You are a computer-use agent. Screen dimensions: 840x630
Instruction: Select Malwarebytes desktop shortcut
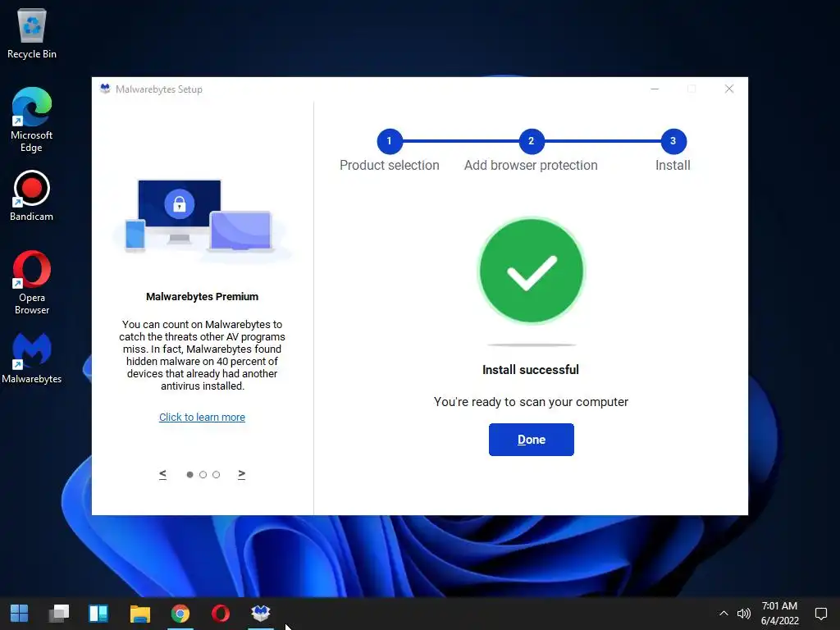pos(32,358)
